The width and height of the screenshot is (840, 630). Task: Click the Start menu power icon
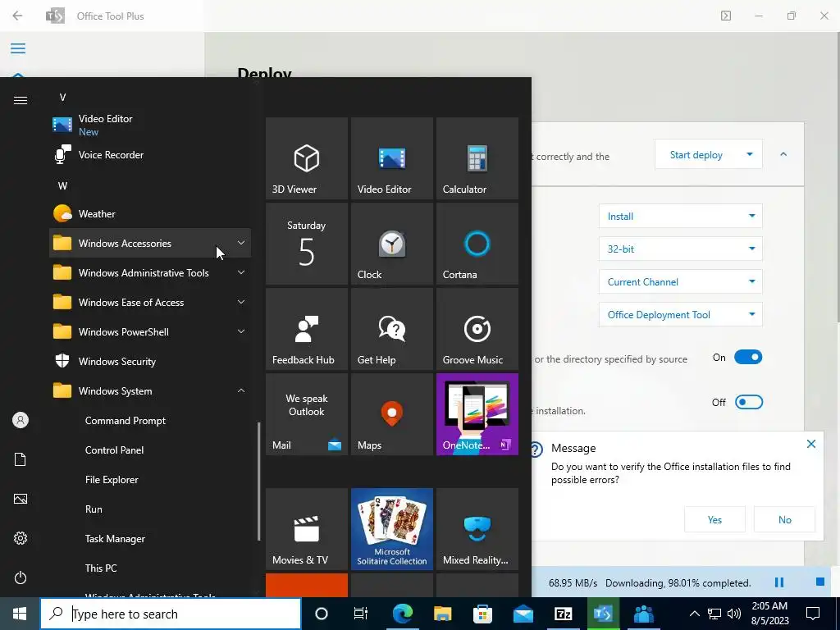click(x=21, y=577)
